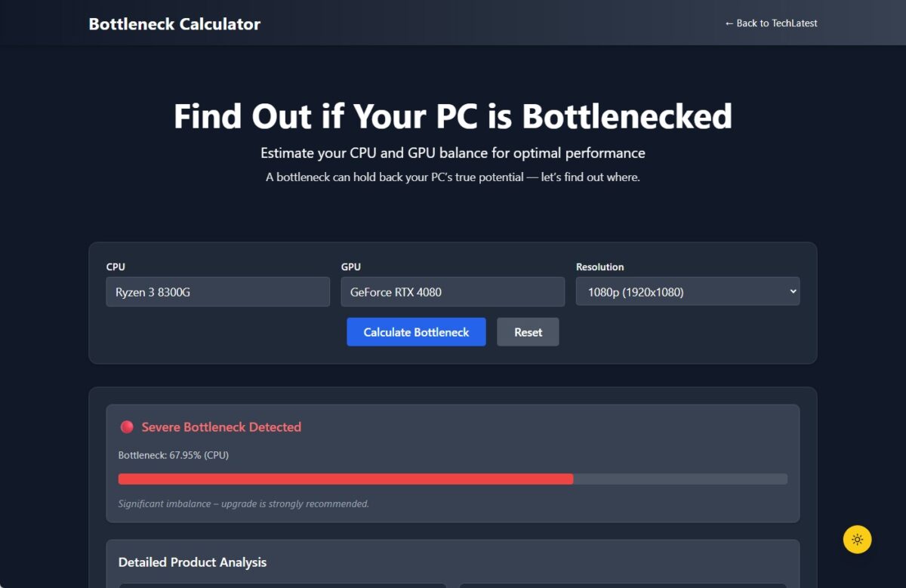Click the Reset button
Screen dimensions: 906x588
click(x=528, y=332)
